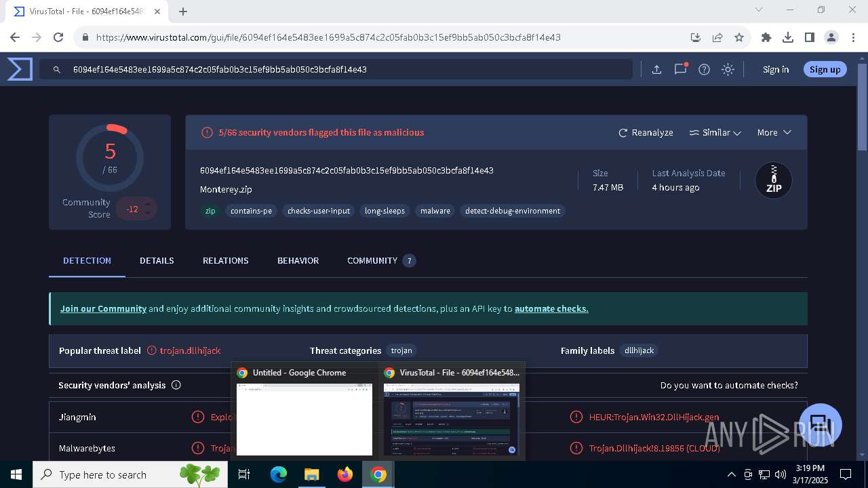Open Chrome downloads icon
Viewport: 868px width, 488px height.
click(788, 37)
